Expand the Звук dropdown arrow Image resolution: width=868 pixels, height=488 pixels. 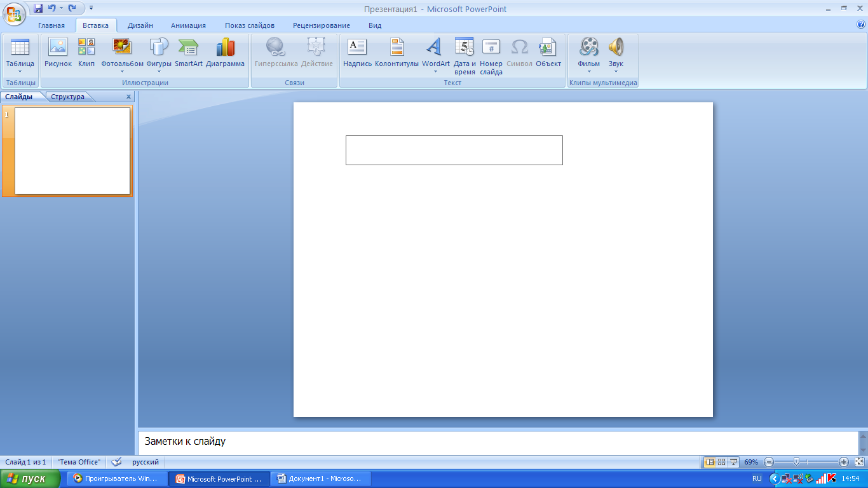(x=616, y=72)
